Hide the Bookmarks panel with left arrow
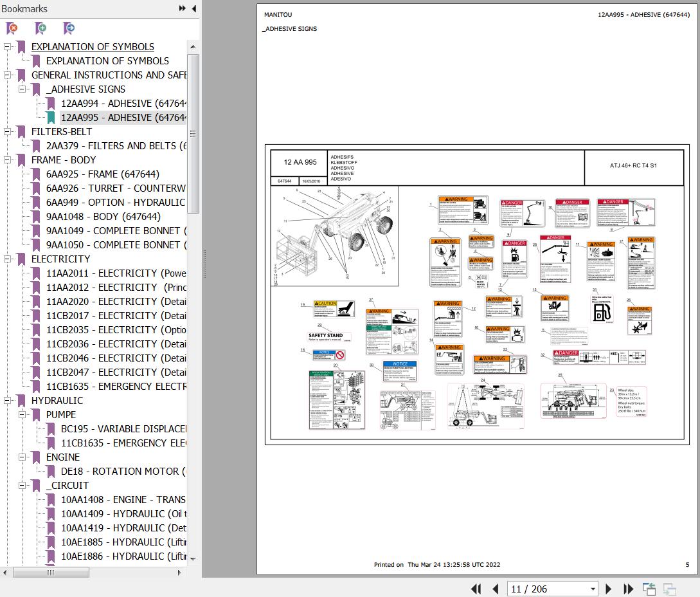 193,8
